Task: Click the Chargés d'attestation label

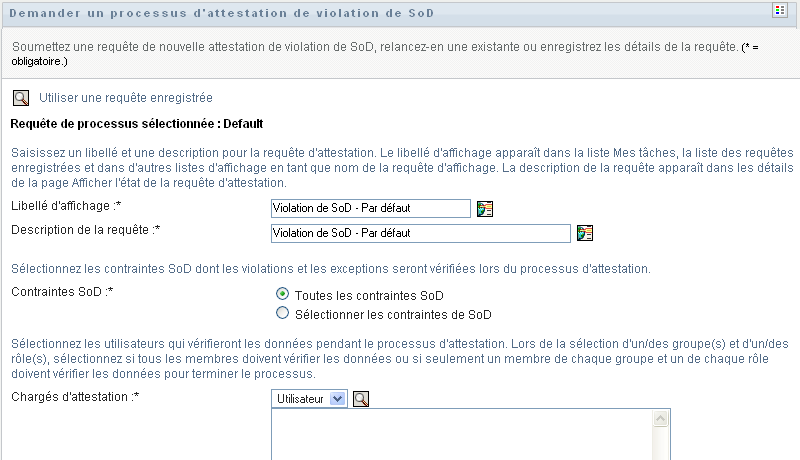Action: click(74, 396)
